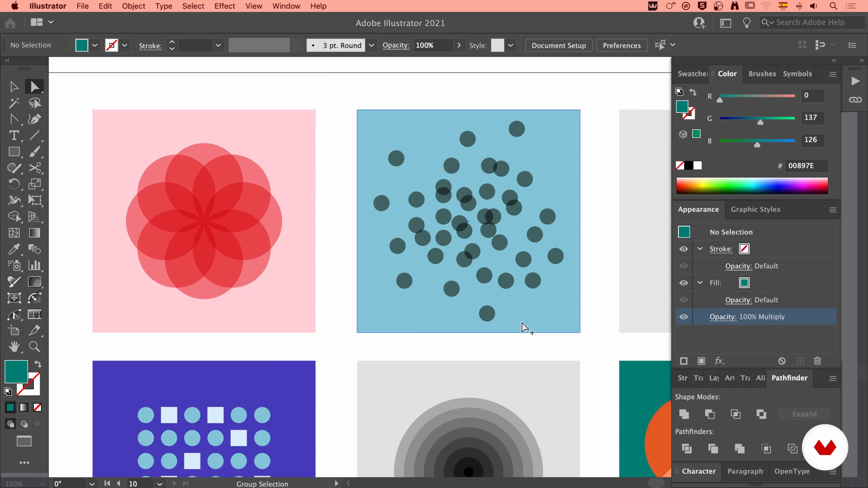Select the Scissors tool

tap(34, 168)
